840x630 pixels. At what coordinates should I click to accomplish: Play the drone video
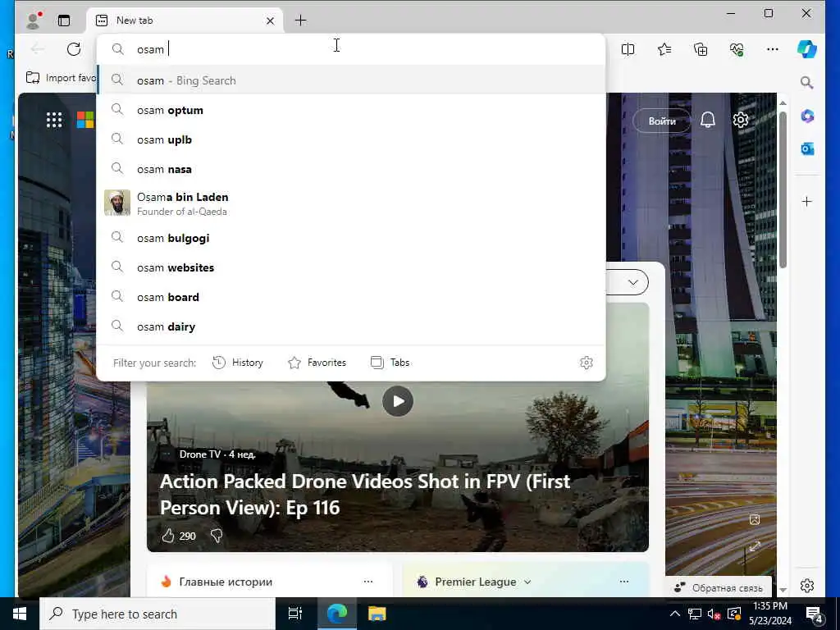point(398,400)
